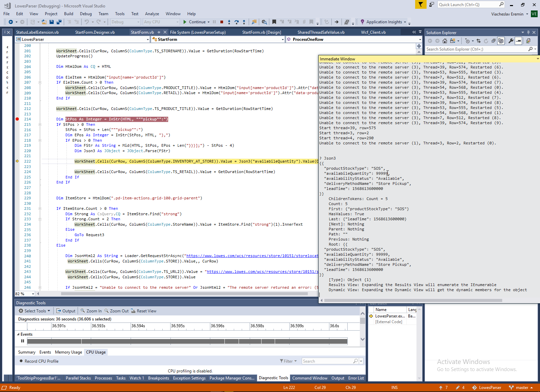Open the Debug menu
540x392 pixels.
click(x=86, y=14)
